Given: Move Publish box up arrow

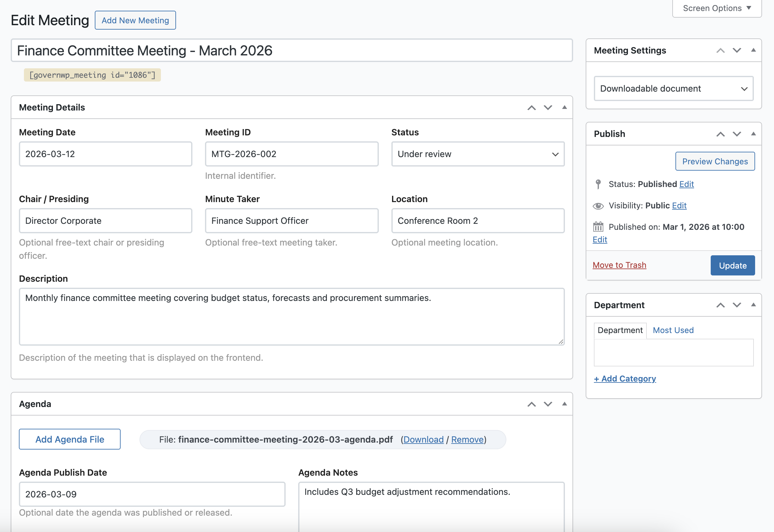Looking at the screenshot, I should [x=720, y=134].
